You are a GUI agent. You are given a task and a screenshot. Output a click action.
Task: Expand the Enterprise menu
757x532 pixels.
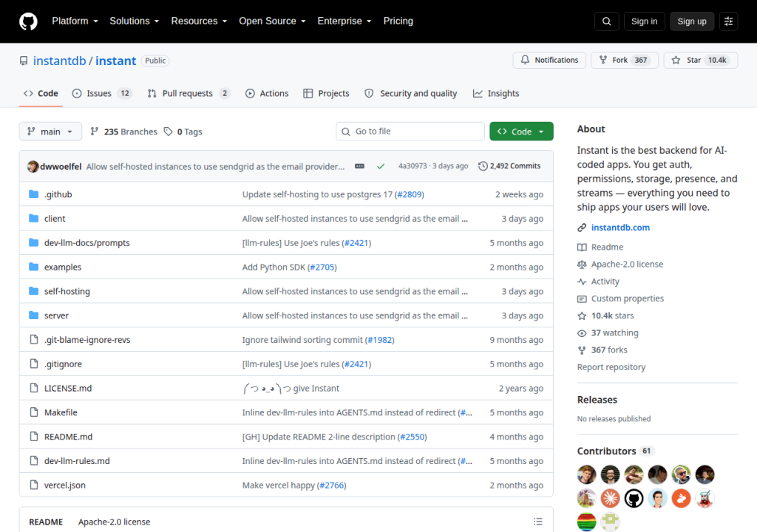(x=344, y=21)
